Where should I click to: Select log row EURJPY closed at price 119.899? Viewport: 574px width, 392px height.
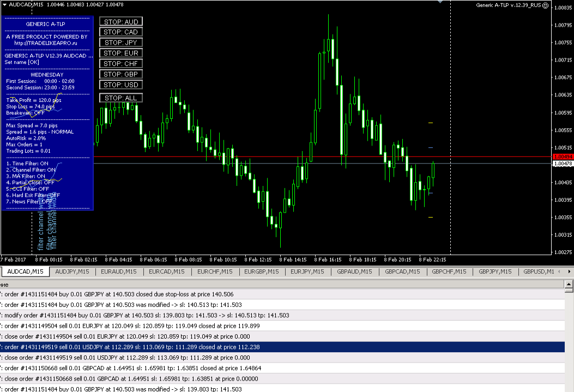coord(282,326)
